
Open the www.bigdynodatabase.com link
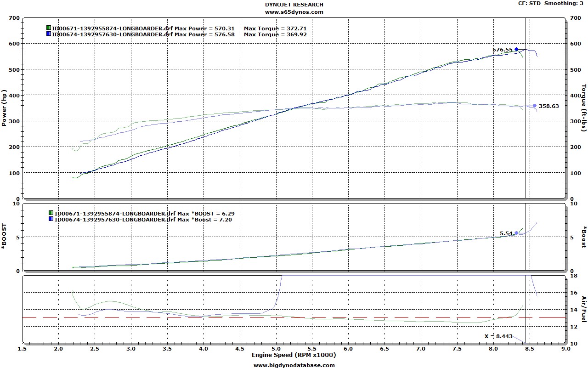click(294, 365)
